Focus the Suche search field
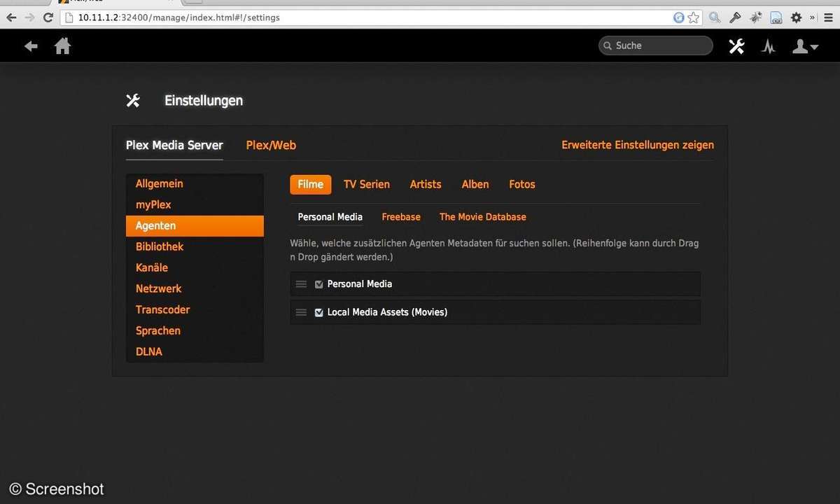The width and height of the screenshot is (840, 504). coord(656,45)
